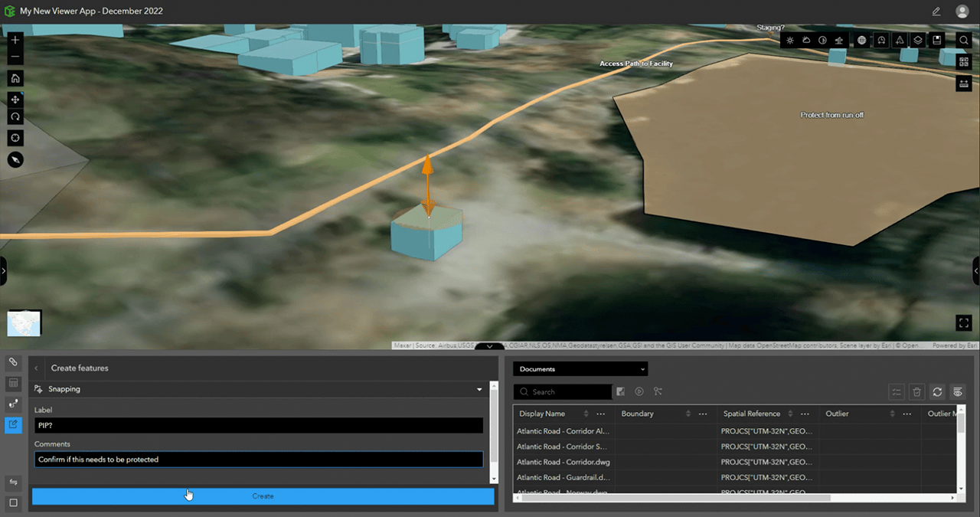This screenshot has width=980, height=517.
Task: Open Spatial Reference column ellipsis menu
Action: [805, 414]
